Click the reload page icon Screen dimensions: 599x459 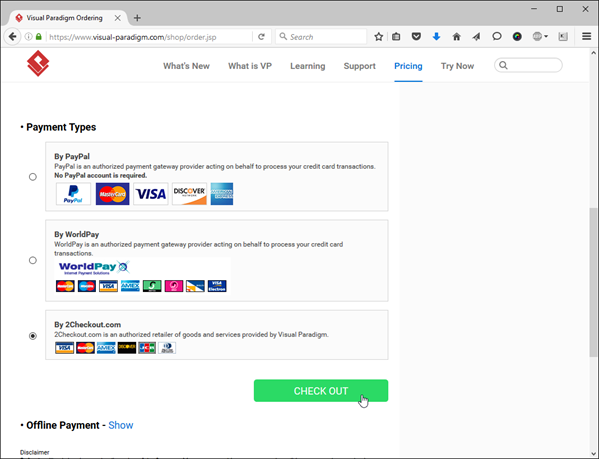click(x=261, y=37)
